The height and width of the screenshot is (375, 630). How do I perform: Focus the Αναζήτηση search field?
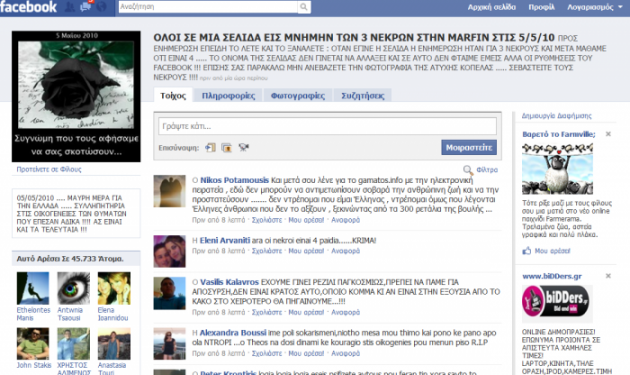[208, 7]
